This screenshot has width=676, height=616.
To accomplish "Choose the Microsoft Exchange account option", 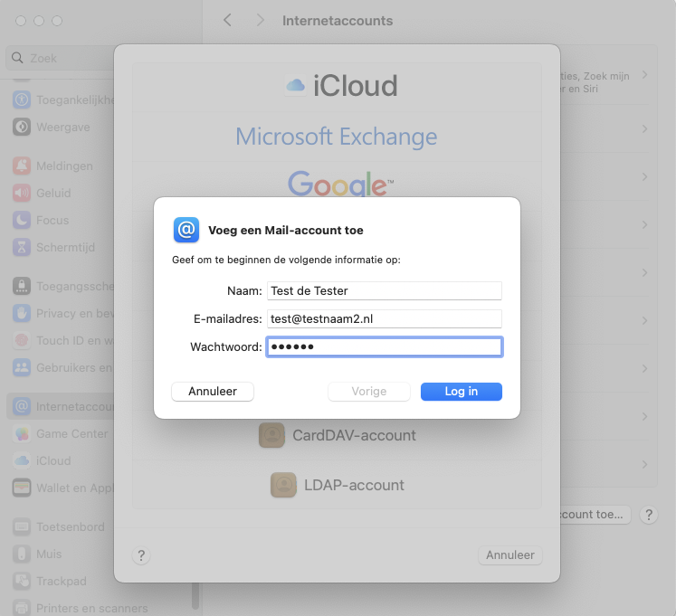I will click(x=337, y=137).
